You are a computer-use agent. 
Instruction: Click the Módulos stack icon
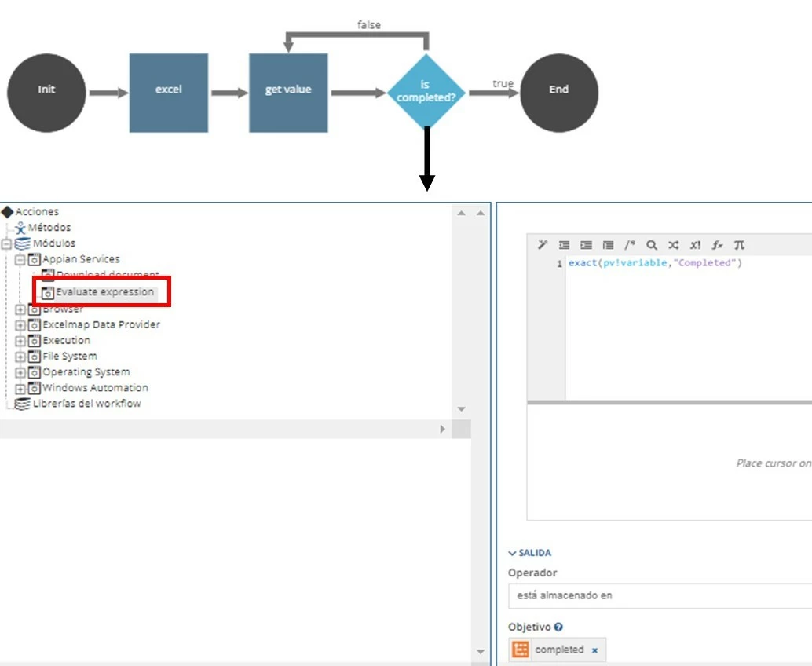coord(22,243)
